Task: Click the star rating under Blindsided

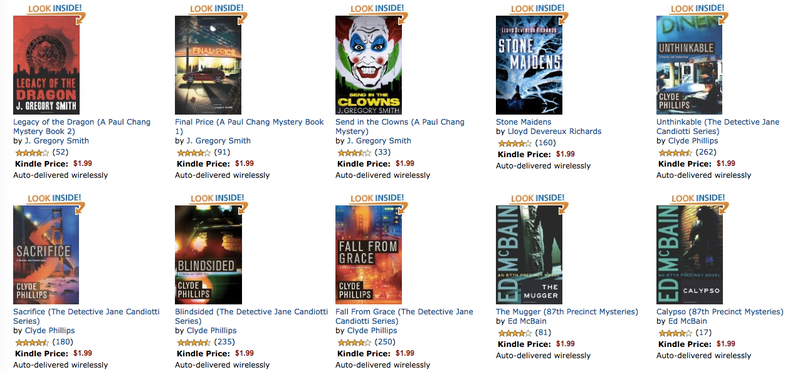Action: pyautogui.click(x=193, y=342)
